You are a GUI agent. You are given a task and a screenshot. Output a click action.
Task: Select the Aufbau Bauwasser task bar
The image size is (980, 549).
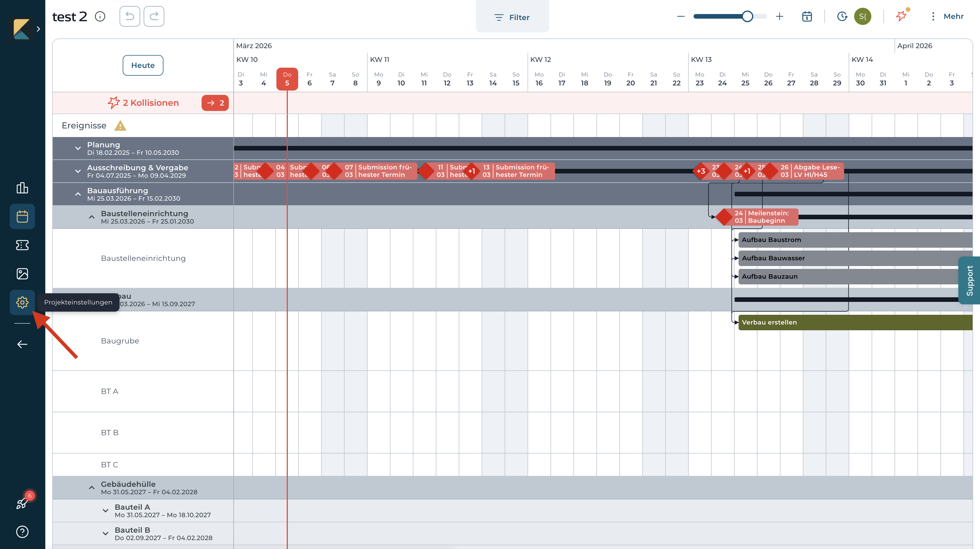coord(855,258)
